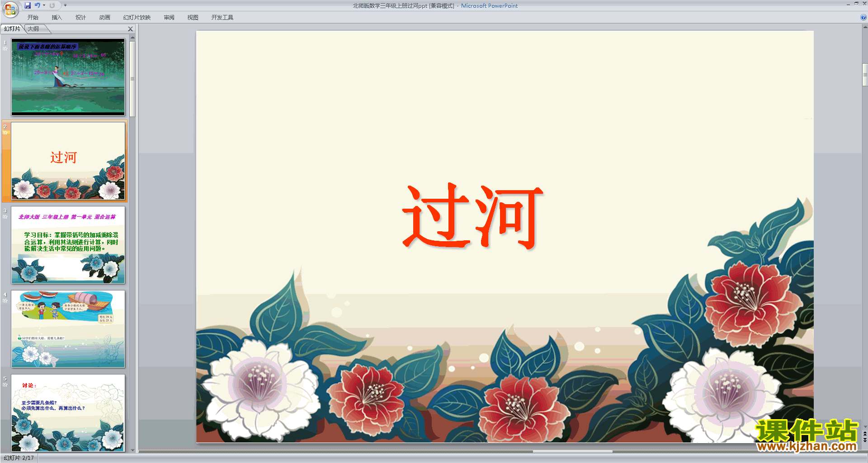Click the thumbnail pane scrollbar thumb
Screen dimensions: 868x463
click(132, 79)
